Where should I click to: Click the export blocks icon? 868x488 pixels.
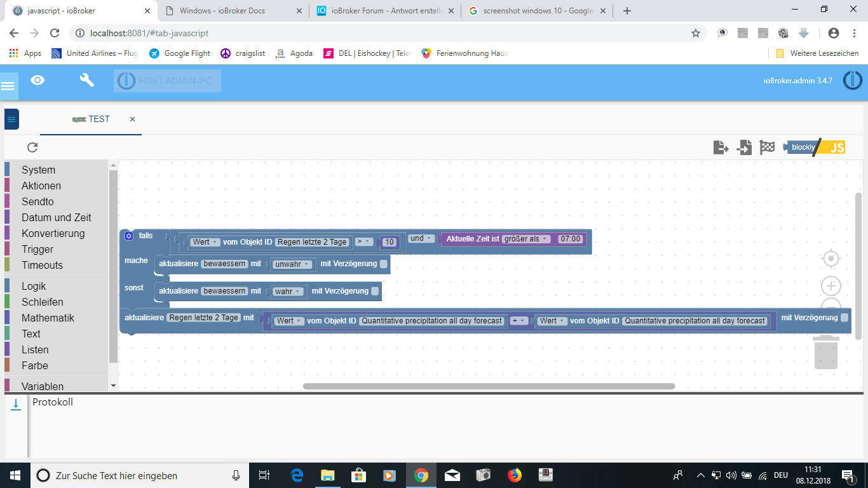[721, 147]
